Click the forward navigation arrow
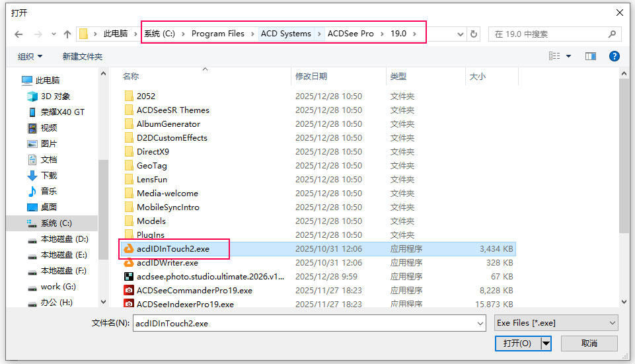This screenshot has width=635, height=364. 38,34
